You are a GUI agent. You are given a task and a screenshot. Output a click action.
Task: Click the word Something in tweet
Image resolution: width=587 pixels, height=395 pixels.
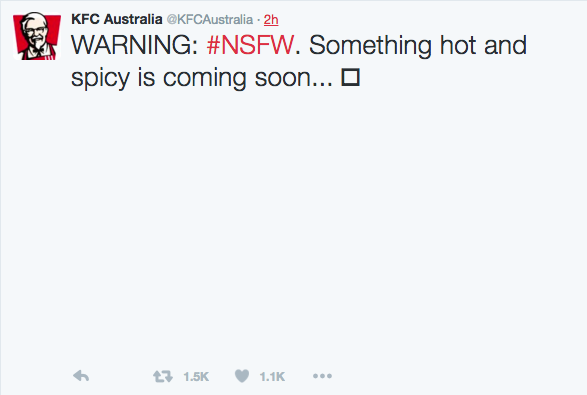click(x=370, y=46)
